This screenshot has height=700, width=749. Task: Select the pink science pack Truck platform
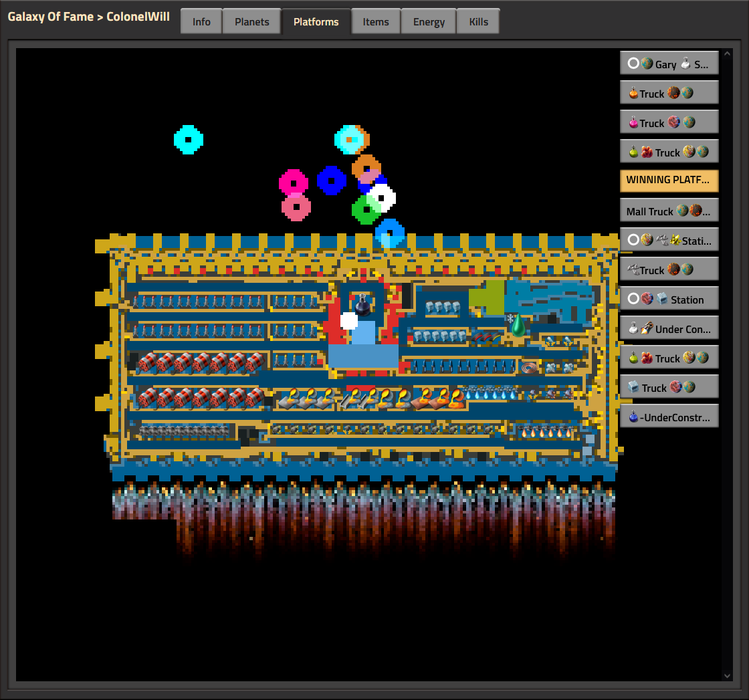[669, 122]
